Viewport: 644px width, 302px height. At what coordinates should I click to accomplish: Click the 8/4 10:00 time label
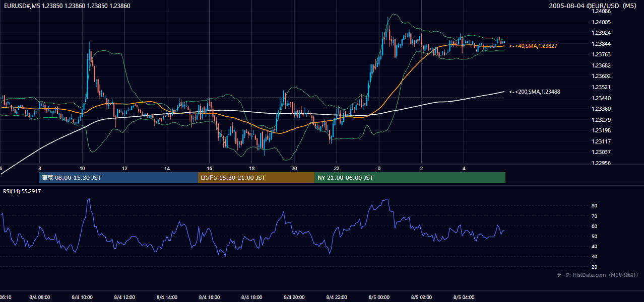[82, 297]
